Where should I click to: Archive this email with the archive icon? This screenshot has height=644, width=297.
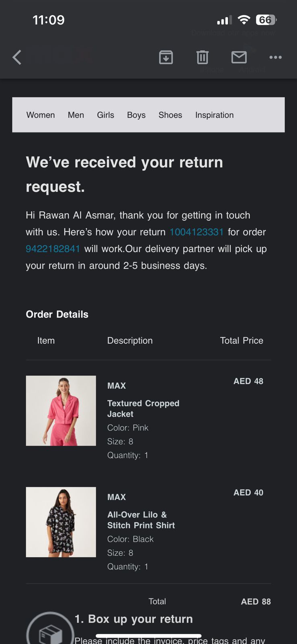click(166, 58)
